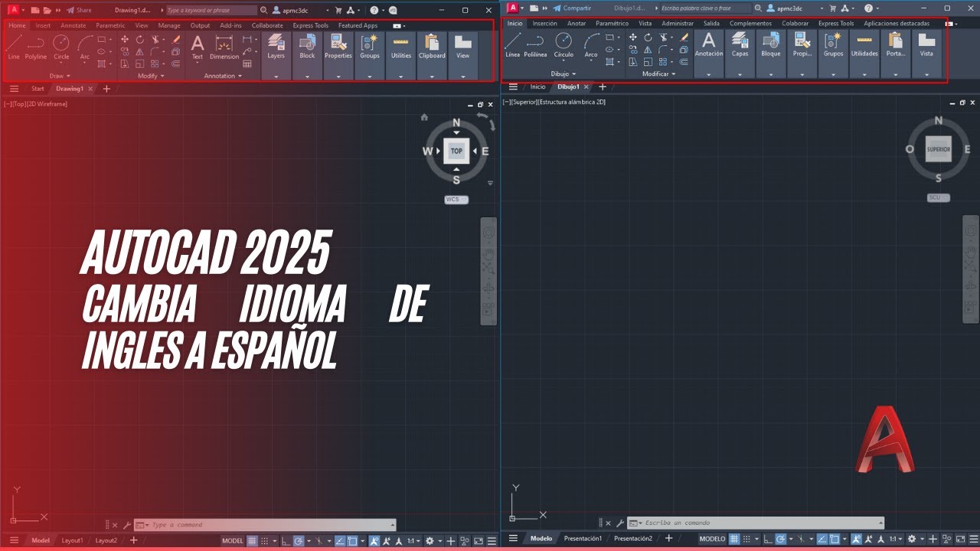This screenshot has height=551, width=980.
Task: Open the Properties panel button
Action: [x=338, y=48]
